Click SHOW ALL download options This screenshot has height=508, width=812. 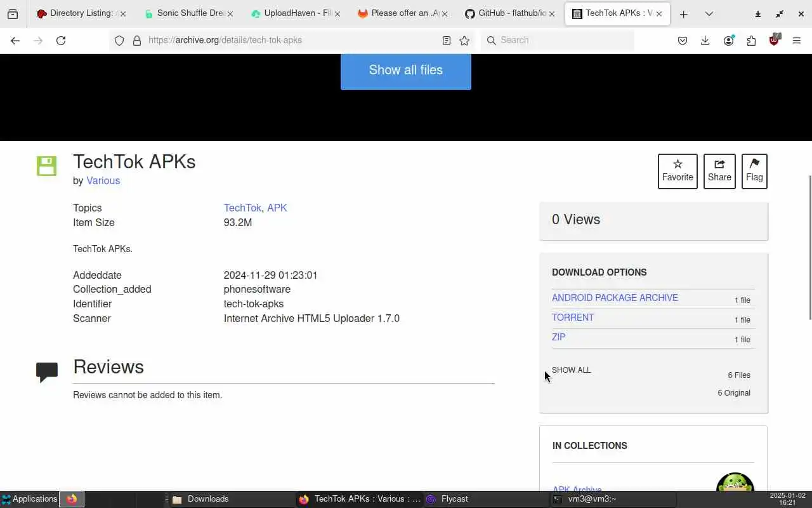(x=571, y=370)
